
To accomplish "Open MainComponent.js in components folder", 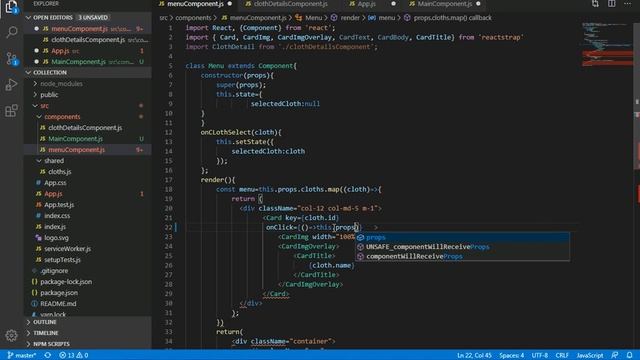I will coord(88,138).
